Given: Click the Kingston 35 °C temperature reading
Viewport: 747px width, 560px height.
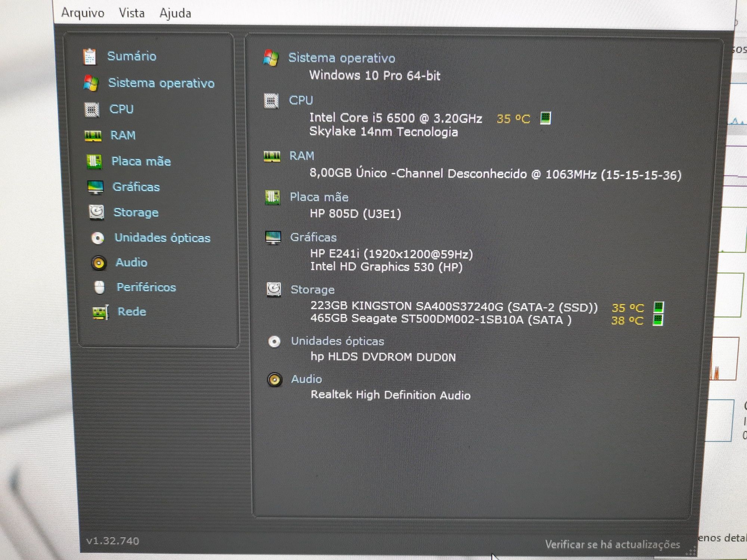Looking at the screenshot, I should pos(628,308).
